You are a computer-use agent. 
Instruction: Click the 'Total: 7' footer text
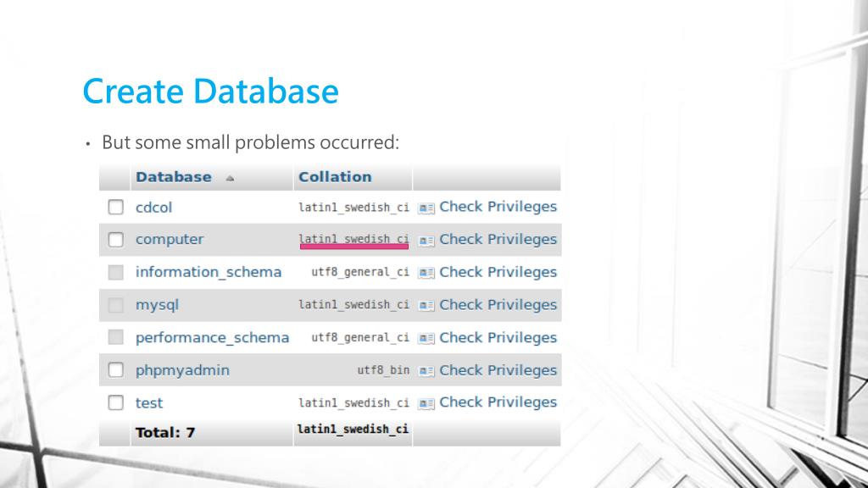click(165, 433)
